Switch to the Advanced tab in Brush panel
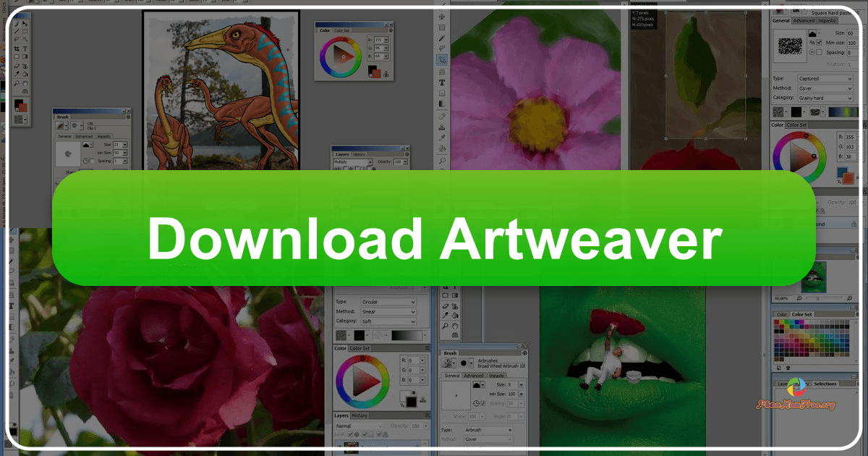This screenshot has width=868, height=456. tap(803, 20)
